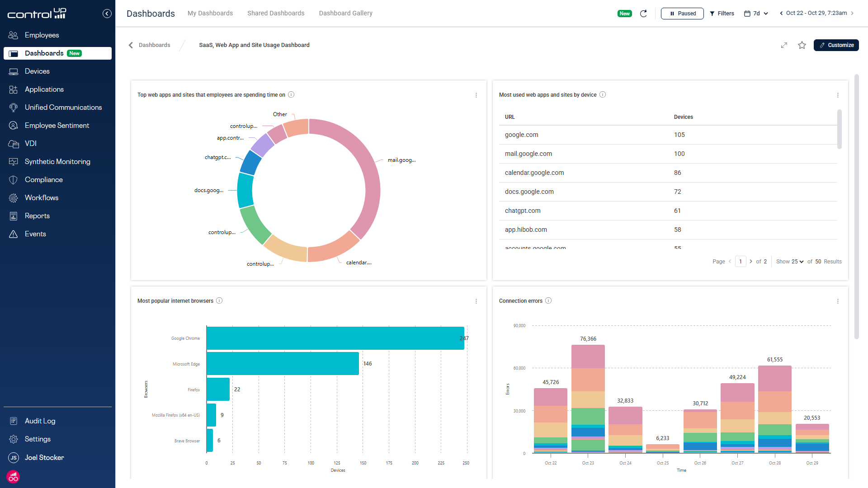Open the Dashboard Gallery tab
The width and height of the screenshot is (868, 488).
coord(345,13)
